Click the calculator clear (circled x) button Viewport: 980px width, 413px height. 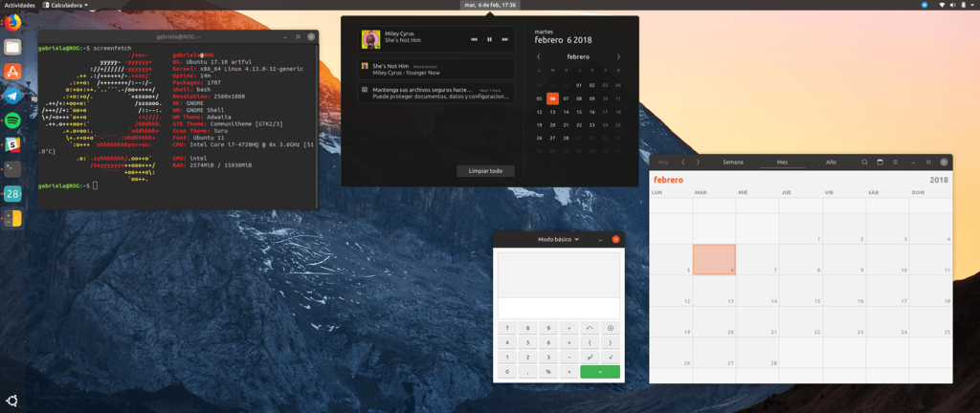(x=610, y=328)
